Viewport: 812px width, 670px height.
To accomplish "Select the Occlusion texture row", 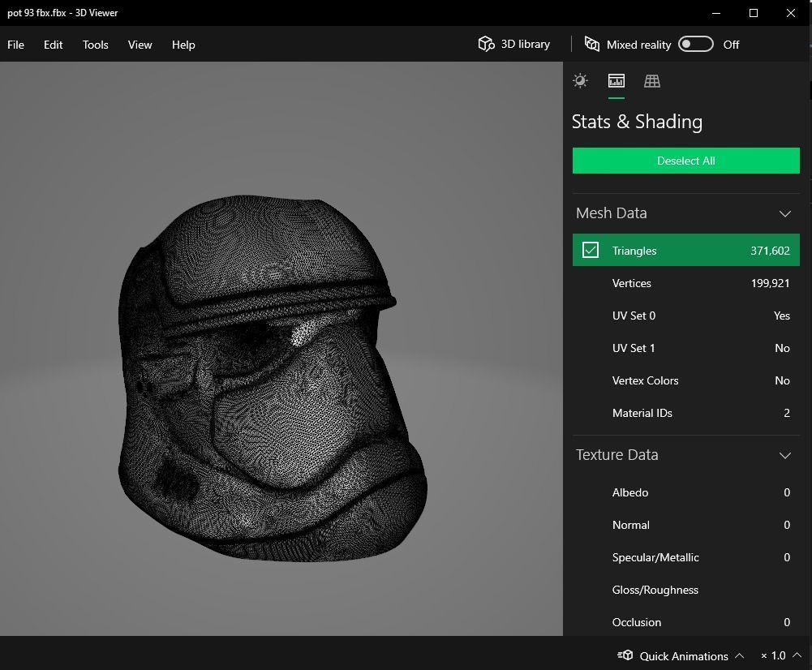I will (685, 622).
